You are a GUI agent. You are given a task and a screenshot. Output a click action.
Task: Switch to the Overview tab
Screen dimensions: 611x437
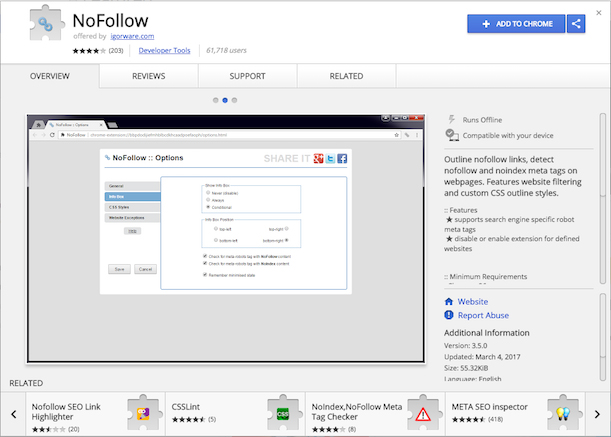pyautogui.click(x=50, y=76)
